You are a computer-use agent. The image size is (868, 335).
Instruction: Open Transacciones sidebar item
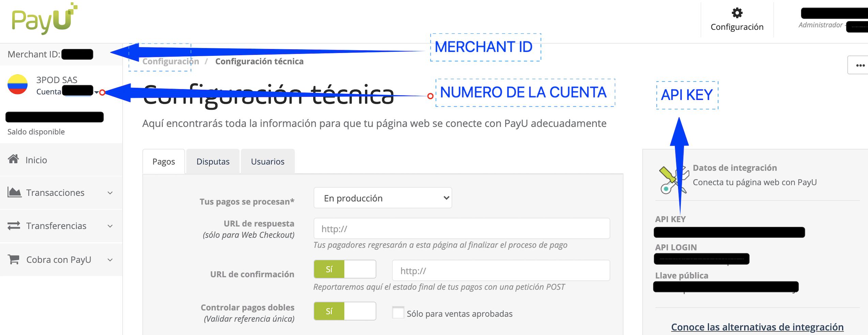pyautogui.click(x=61, y=193)
